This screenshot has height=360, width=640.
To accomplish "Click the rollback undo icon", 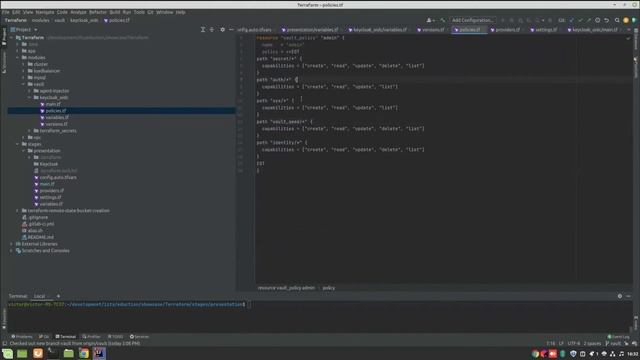I will [607, 20].
